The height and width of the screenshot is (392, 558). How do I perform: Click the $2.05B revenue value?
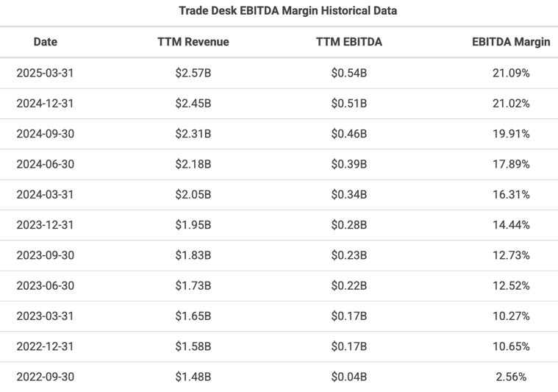(193, 194)
